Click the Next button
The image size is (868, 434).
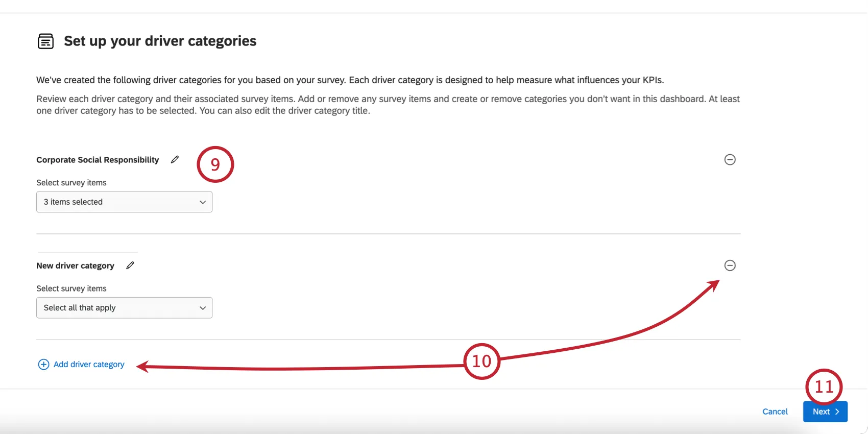[825, 412]
